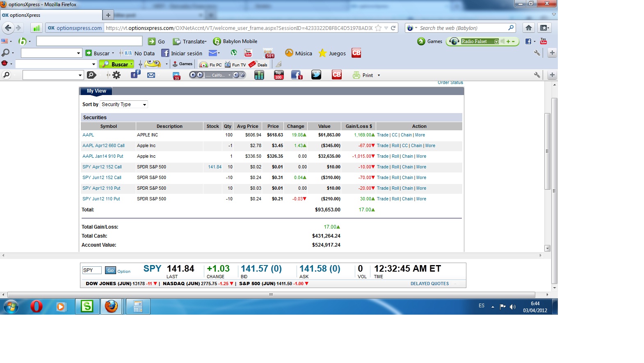644x363 pixels.
Task: Run the Fix PC tool
Action: click(210, 64)
